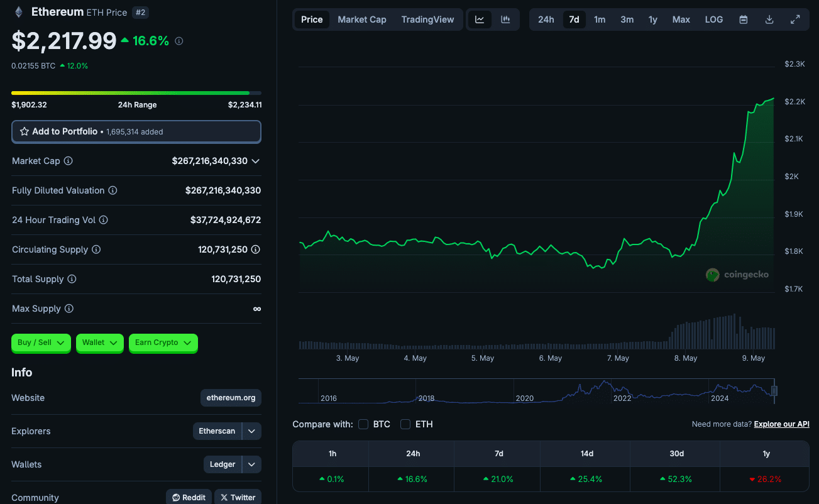Image resolution: width=819 pixels, height=504 pixels.
Task: Select the 1m time range
Action: [x=600, y=19]
